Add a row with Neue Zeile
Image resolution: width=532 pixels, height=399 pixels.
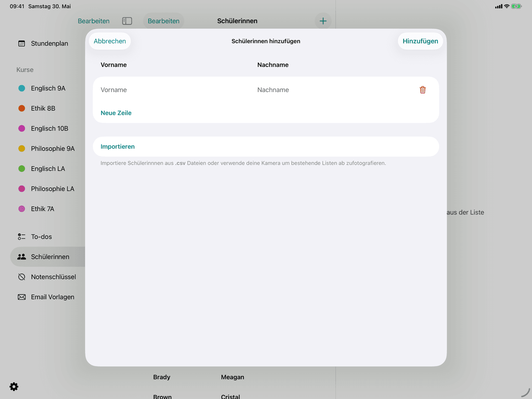[116, 113]
